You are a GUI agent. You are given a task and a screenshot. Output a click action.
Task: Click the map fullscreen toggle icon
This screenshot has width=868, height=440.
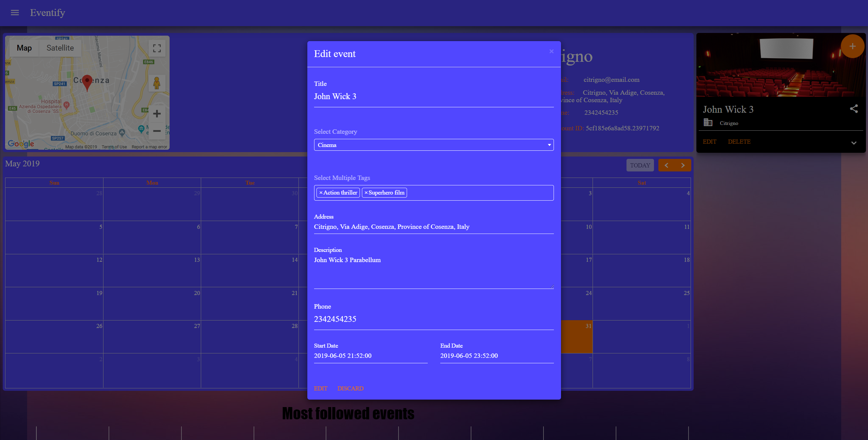[x=157, y=48]
